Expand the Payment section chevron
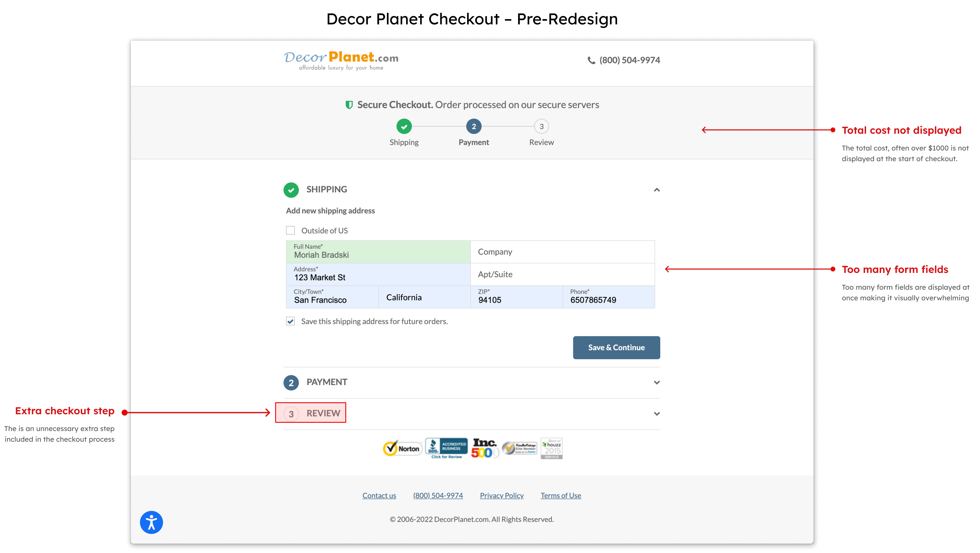The width and height of the screenshot is (980, 553). 657,382
